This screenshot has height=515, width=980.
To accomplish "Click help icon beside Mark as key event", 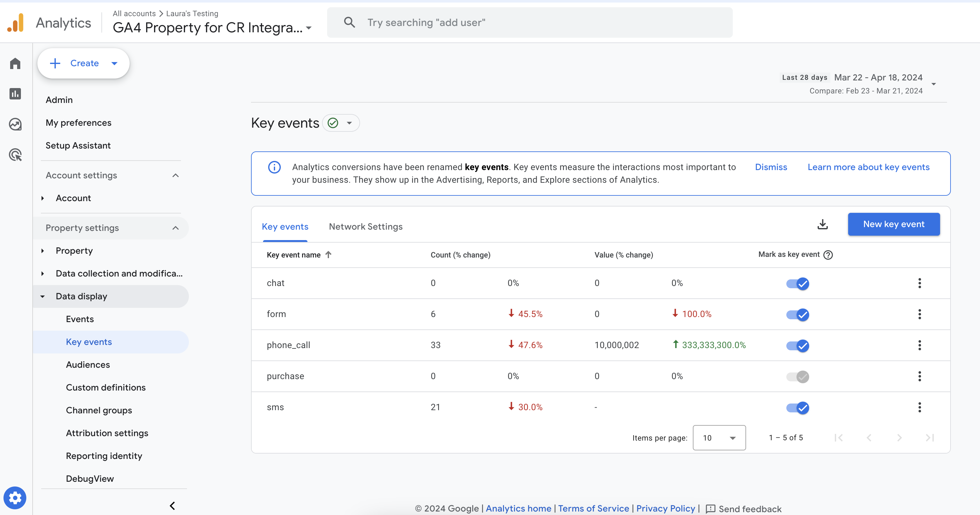I will 828,255.
